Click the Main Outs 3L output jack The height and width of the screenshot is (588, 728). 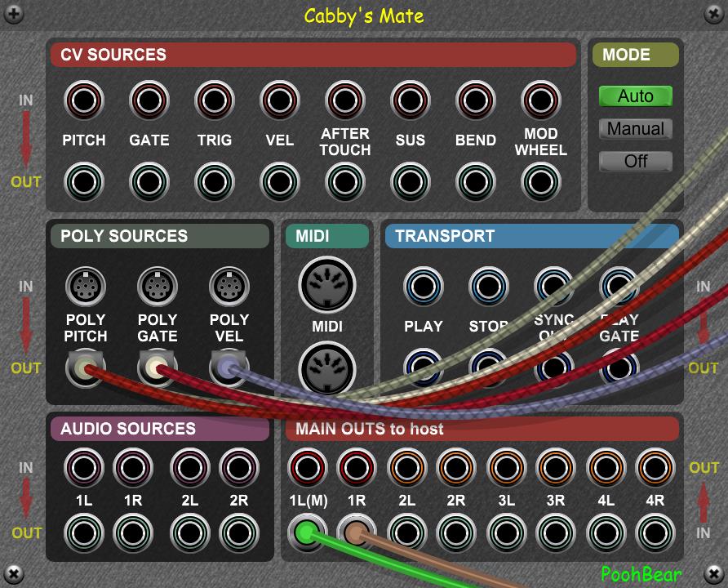tap(507, 468)
